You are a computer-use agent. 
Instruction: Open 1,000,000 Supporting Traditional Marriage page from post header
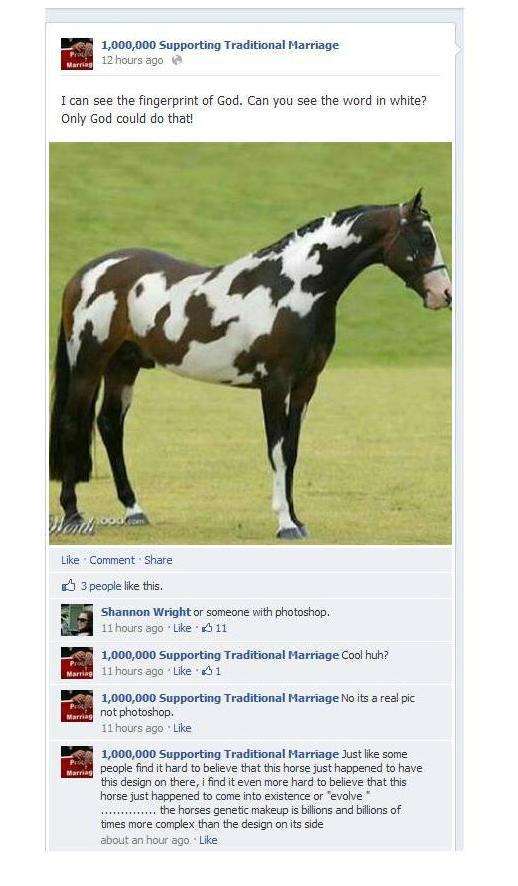click(220, 45)
